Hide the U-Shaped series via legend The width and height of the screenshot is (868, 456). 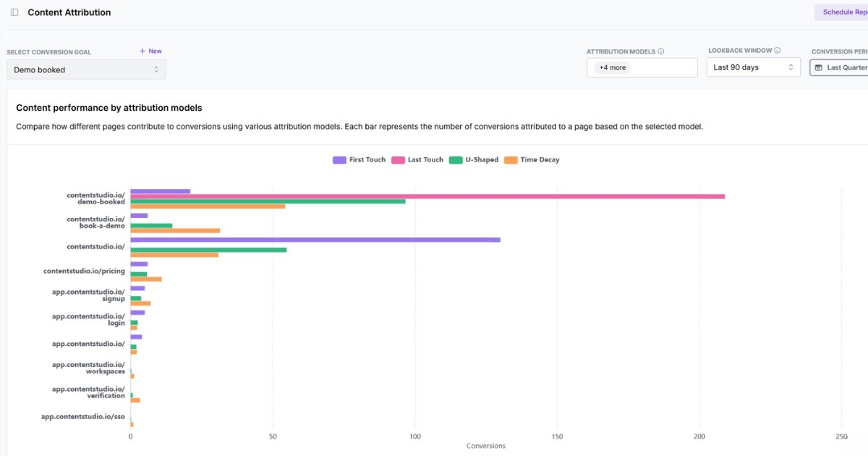click(x=475, y=159)
